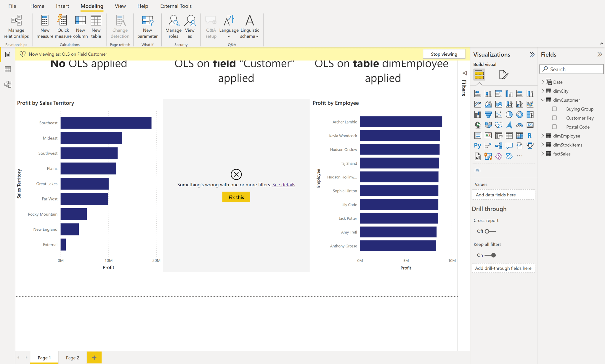Click the Stop viewing button
Image resolution: width=605 pixels, height=364 pixels.
pos(444,54)
